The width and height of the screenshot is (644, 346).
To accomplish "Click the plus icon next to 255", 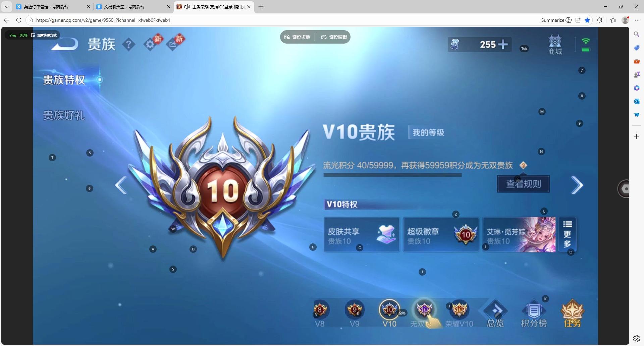I will [x=503, y=44].
